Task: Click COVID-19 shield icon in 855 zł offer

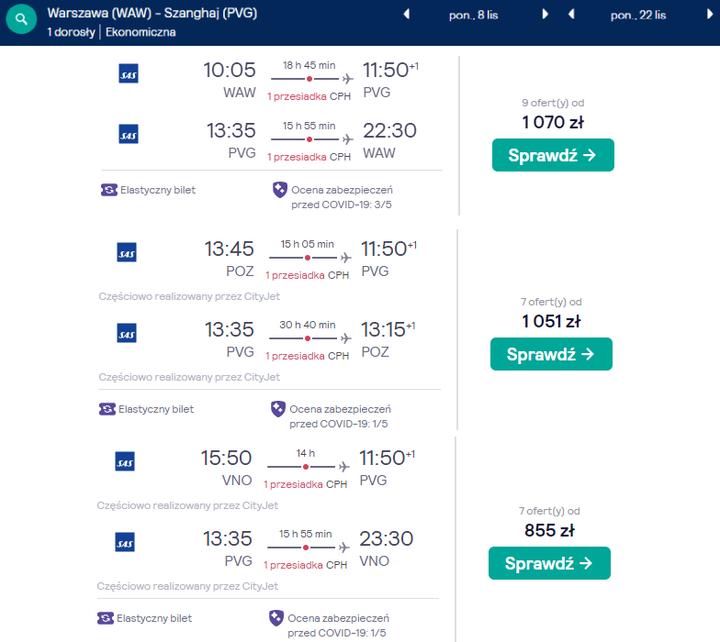Action: coord(276,618)
